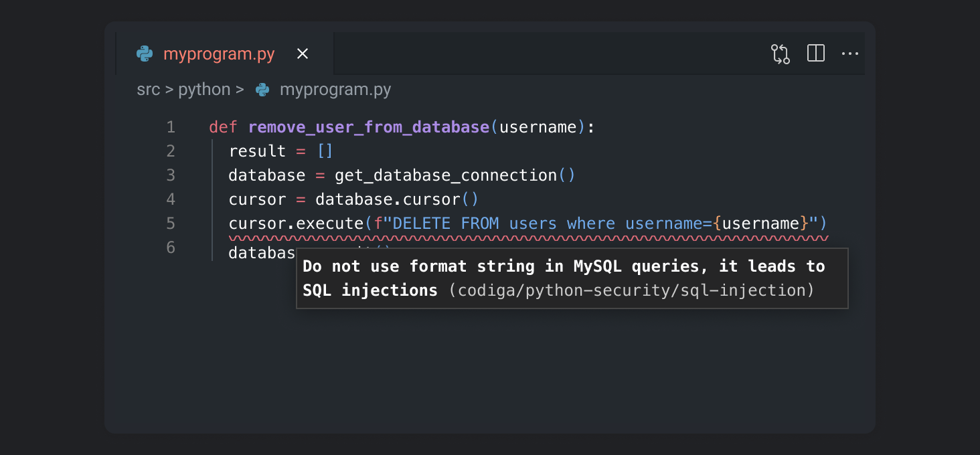Click the Open Changes compare icon
980x455 pixels.
(781, 53)
